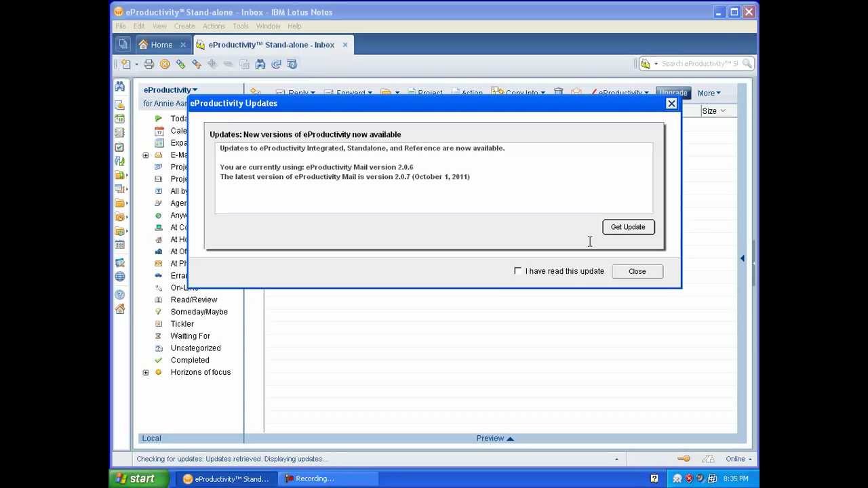Open the Tools menu
This screenshot has height=488, width=868.
click(241, 26)
